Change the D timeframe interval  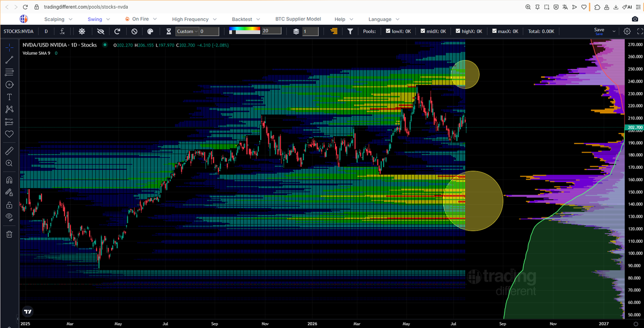click(x=46, y=32)
